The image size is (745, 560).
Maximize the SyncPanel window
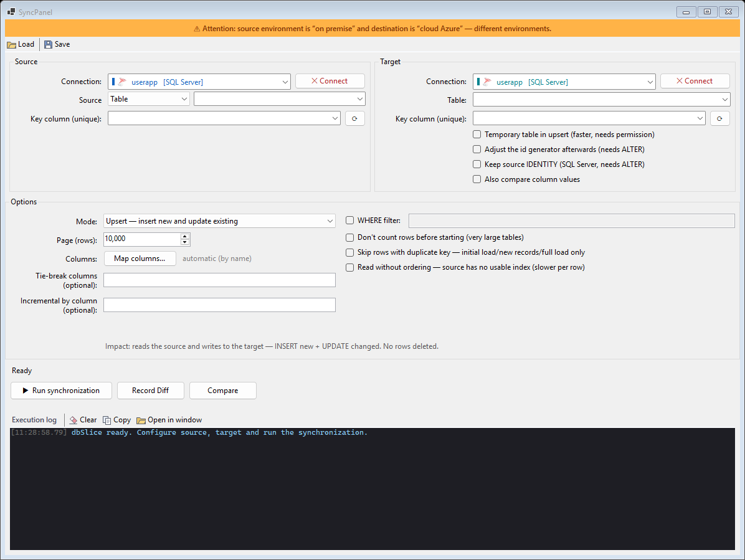pos(708,12)
